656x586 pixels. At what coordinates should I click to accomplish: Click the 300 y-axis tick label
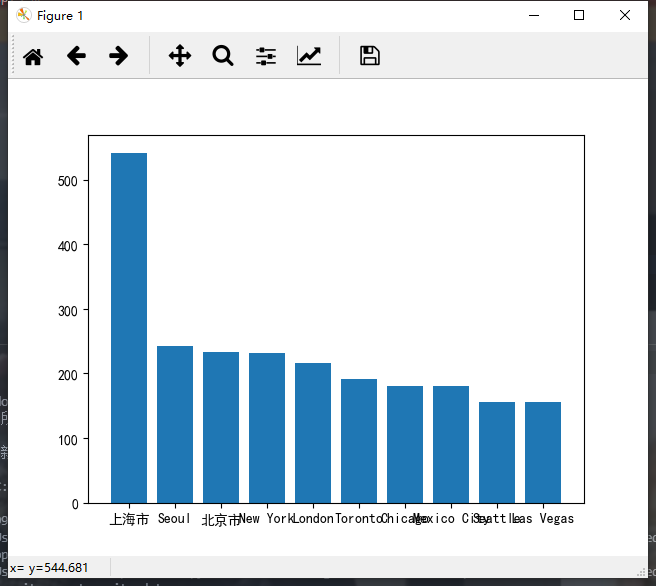pyautogui.click(x=68, y=311)
